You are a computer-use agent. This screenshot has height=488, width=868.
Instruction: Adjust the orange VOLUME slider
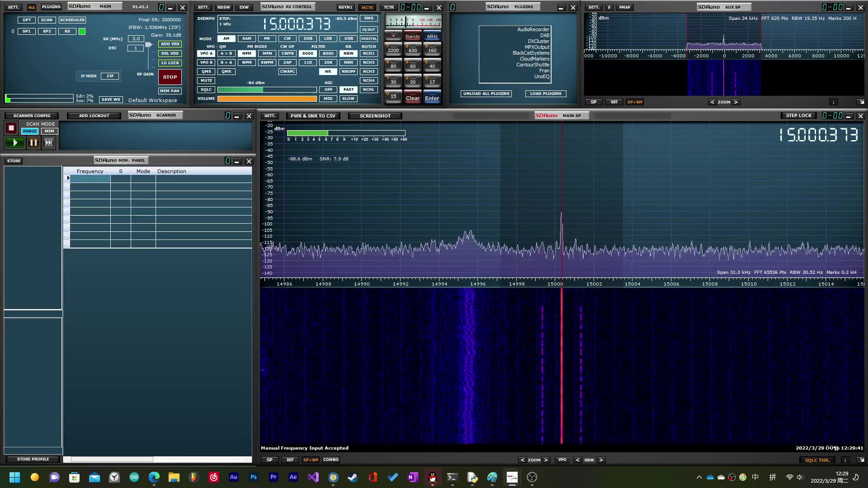[x=267, y=99]
